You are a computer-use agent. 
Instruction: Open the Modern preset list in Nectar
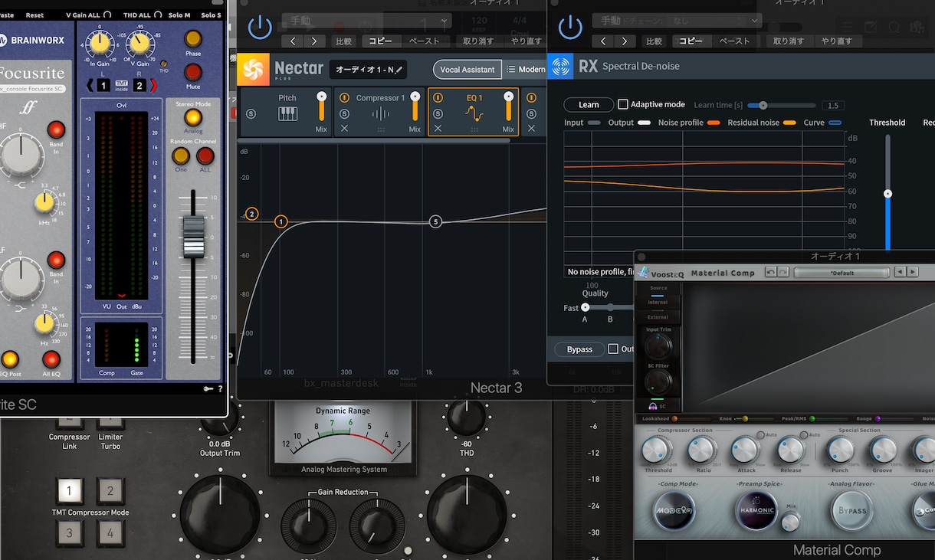pyautogui.click(x=526, y=70)
